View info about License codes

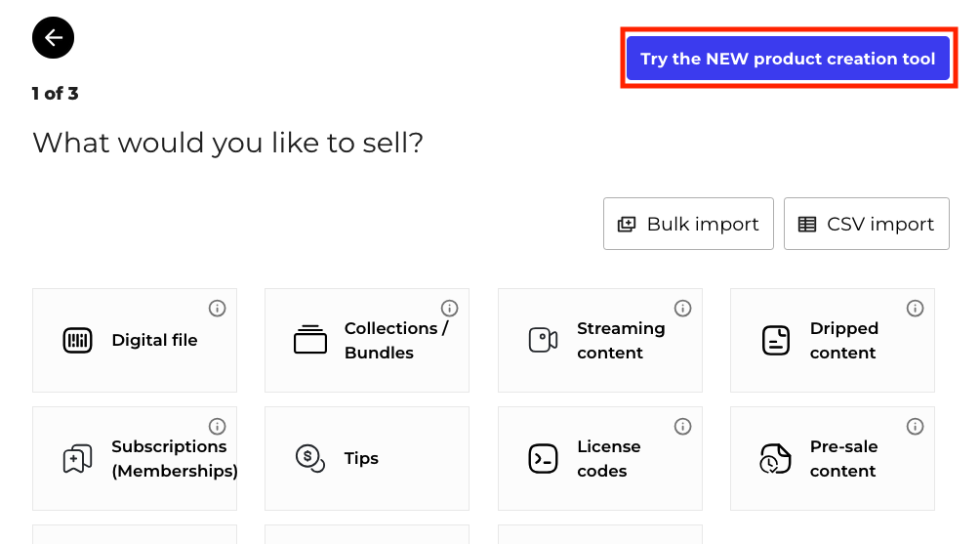[x=683, y=427]
